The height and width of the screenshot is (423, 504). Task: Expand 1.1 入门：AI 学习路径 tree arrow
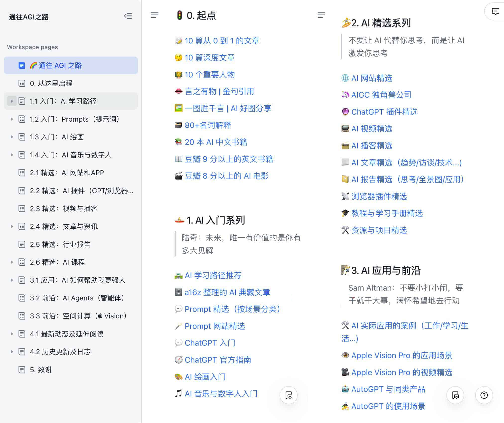tap(12, 101)
